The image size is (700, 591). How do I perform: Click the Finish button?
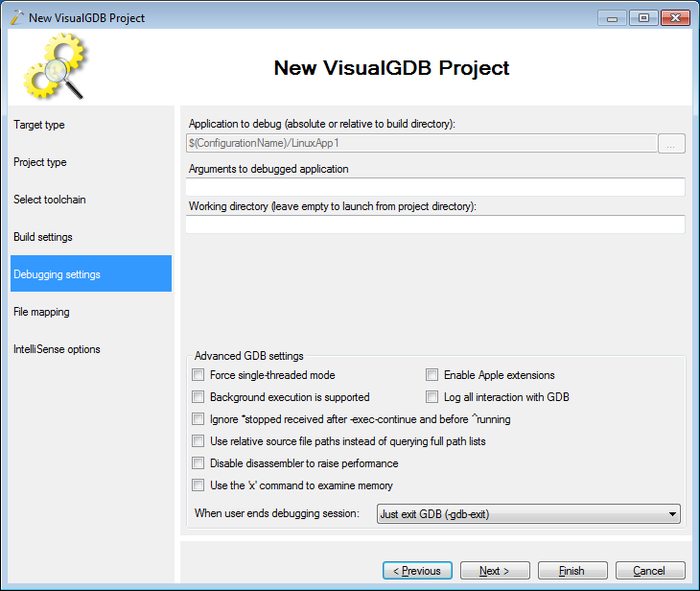[573, 570]
